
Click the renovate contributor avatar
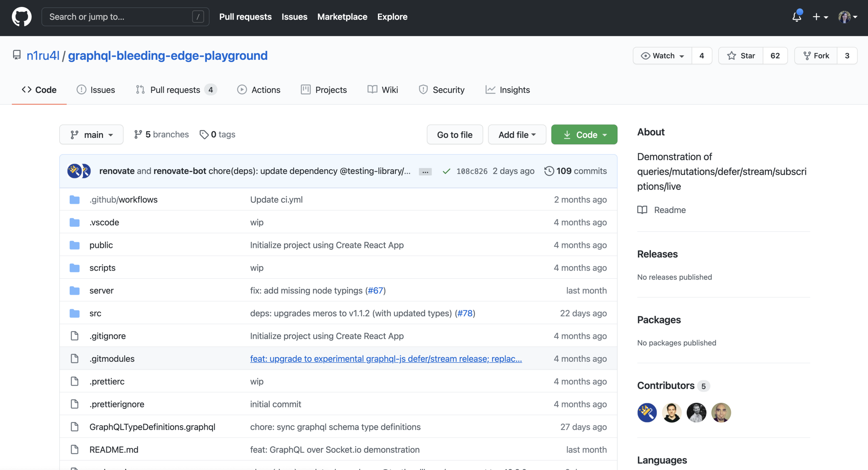pos(647,413)
